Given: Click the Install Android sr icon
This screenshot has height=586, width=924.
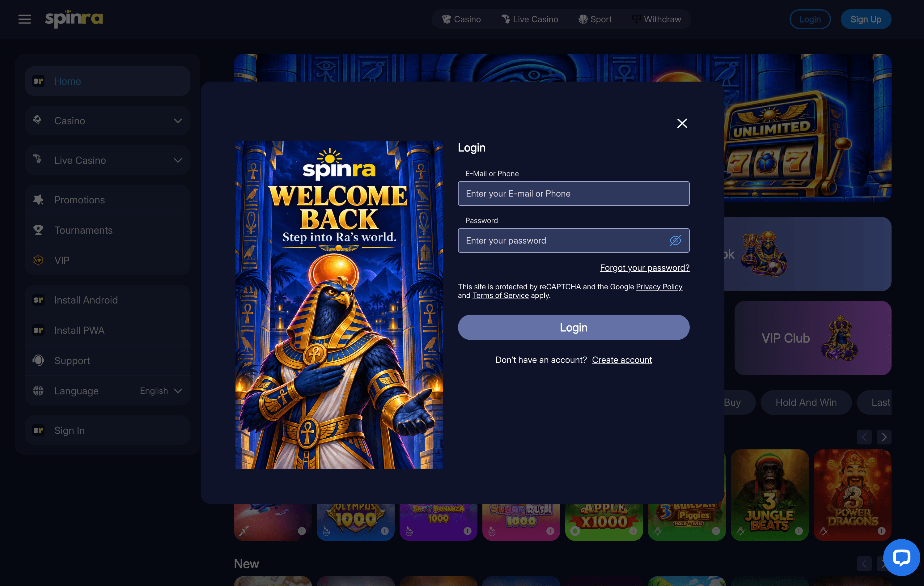Looking at the screenshot, I should pyautogui.click(x=38, y=300).
